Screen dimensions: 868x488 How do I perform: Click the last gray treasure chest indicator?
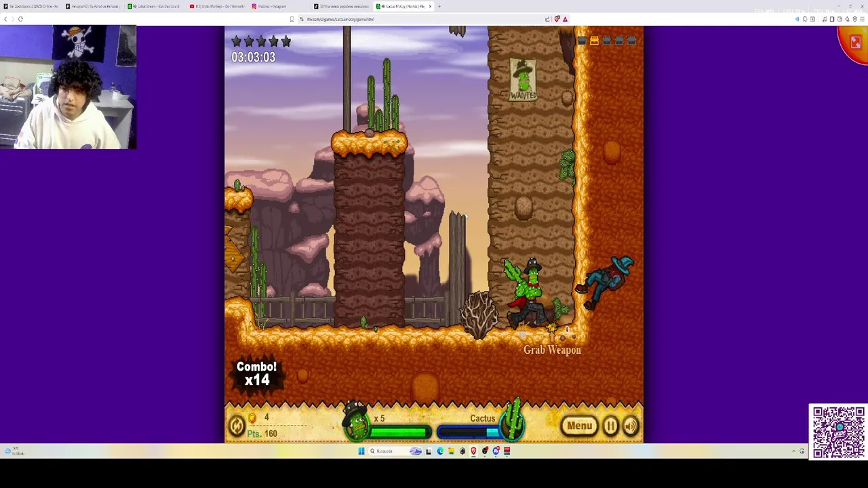pyautogui.click(x=631, y=41)
